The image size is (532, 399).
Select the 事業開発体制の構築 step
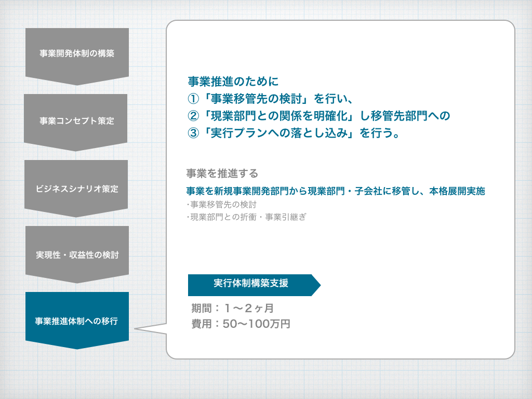pos(77,56)
